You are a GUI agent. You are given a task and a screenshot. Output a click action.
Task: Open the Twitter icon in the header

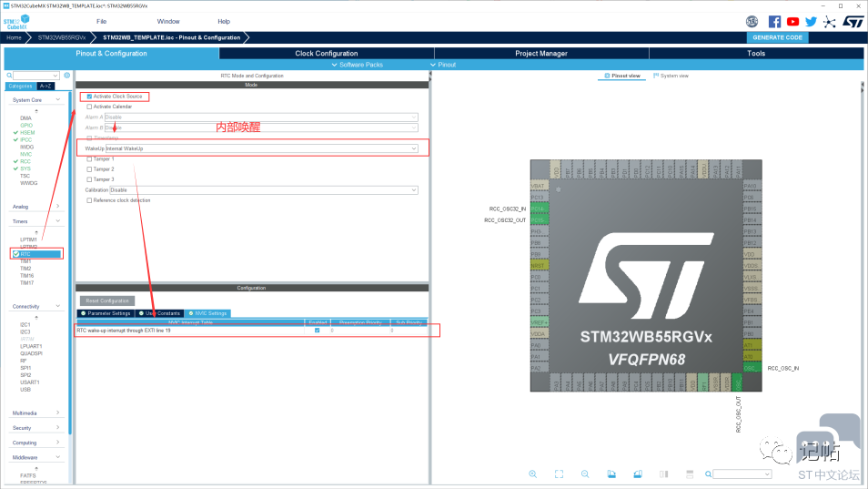pos(811,22)
